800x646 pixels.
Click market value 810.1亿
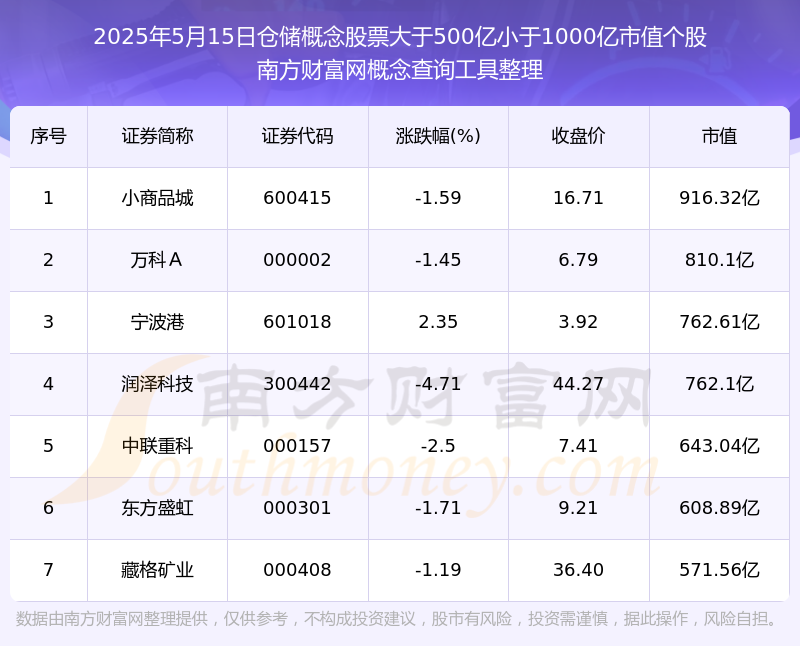719,260
